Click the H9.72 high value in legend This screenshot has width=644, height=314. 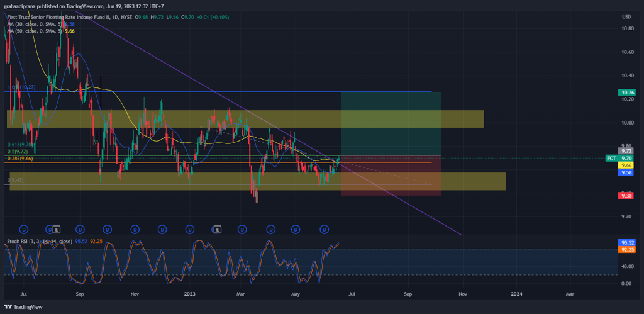pyautogui.click(x=157, y=17)
